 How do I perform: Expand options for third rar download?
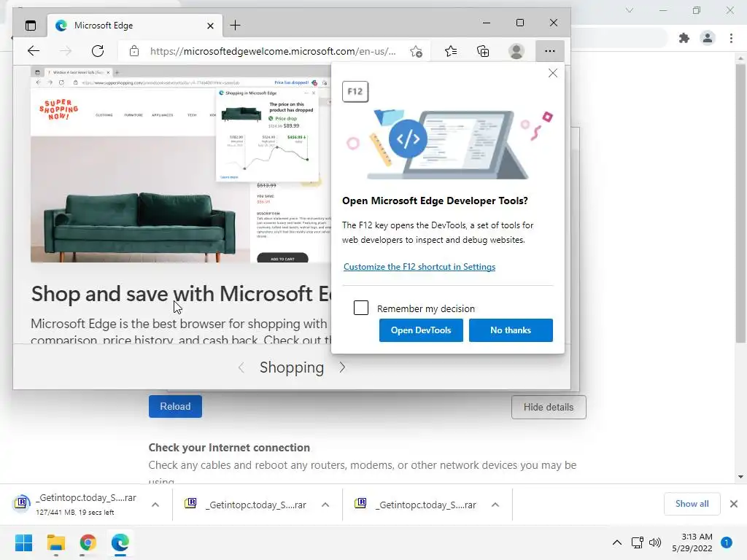[495, 505]
